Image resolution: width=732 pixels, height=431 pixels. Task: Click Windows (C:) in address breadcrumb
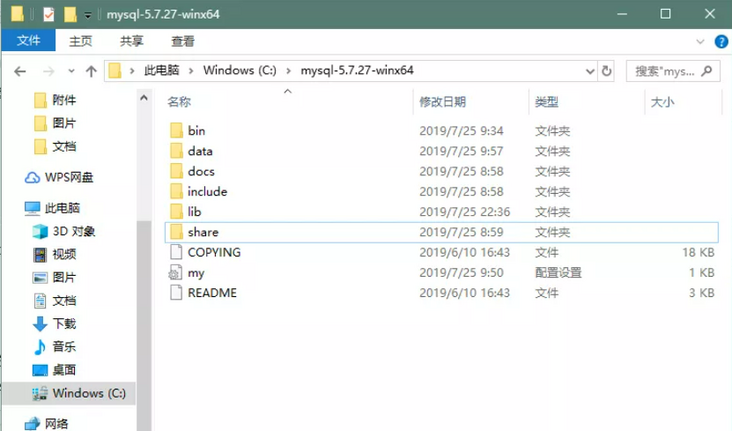[239, 70]
